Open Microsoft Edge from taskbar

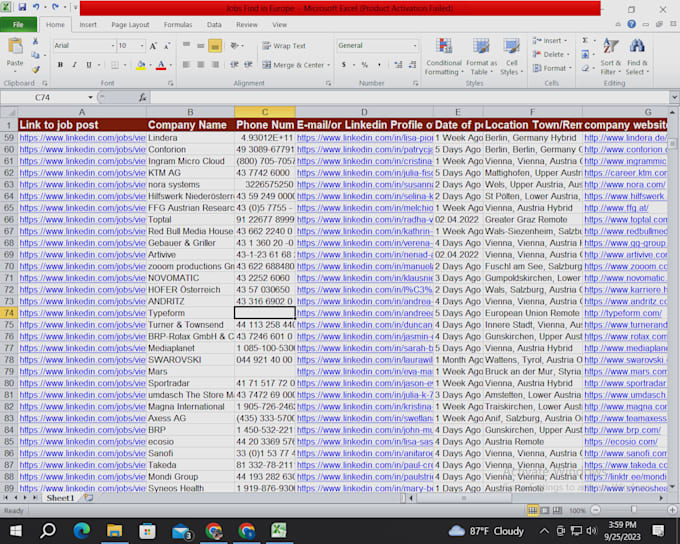pyautogui.click(x=82, y=531)
